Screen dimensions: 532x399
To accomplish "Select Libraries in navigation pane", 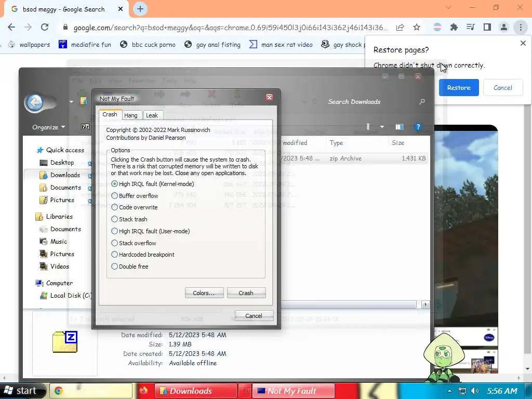I will coord(54,217).
